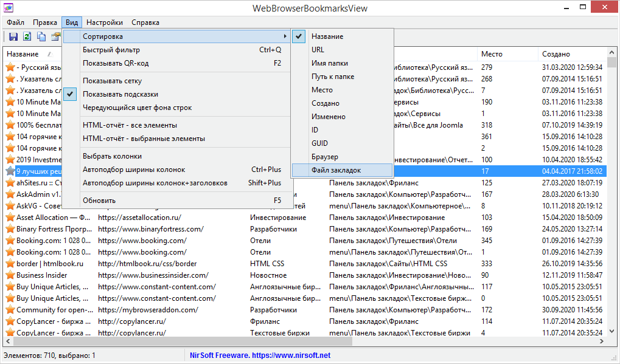The width and height of the screenshot is (620, 364).
Task: Choose Создано in the sort submenu
Action: tap(343, 103)
